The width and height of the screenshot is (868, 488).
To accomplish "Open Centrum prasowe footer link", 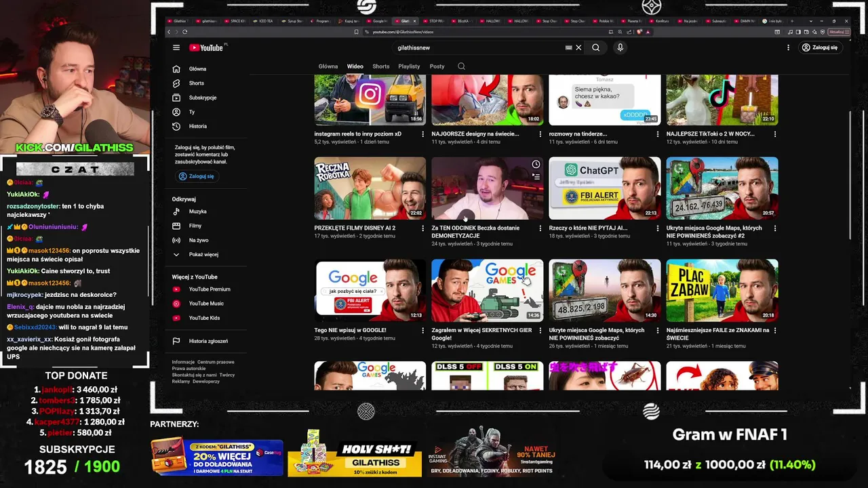I will [216, 362].
